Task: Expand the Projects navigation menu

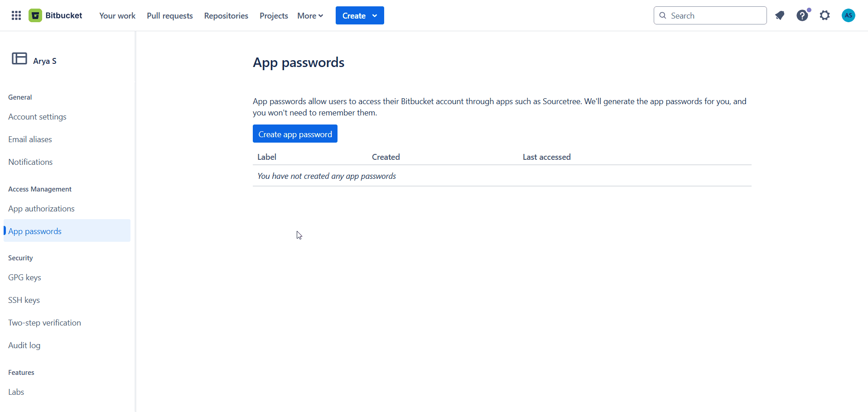Action: 274,15
